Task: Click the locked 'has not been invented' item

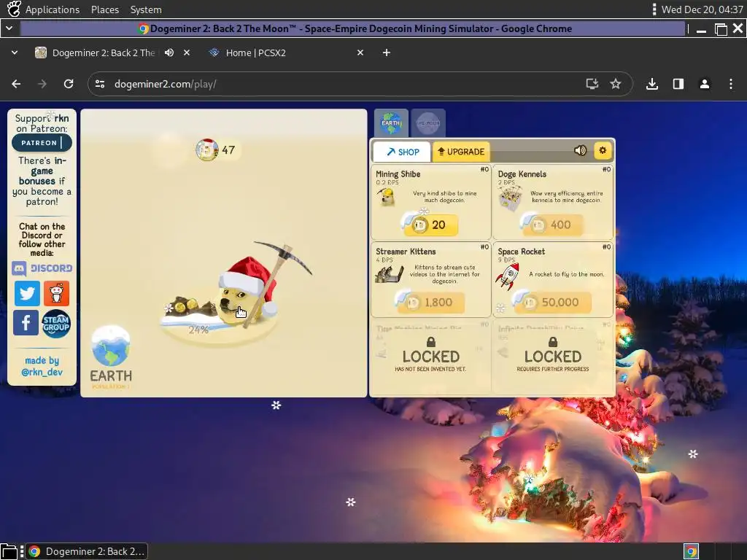Action: pyautogui.click(x=430, y=357)
